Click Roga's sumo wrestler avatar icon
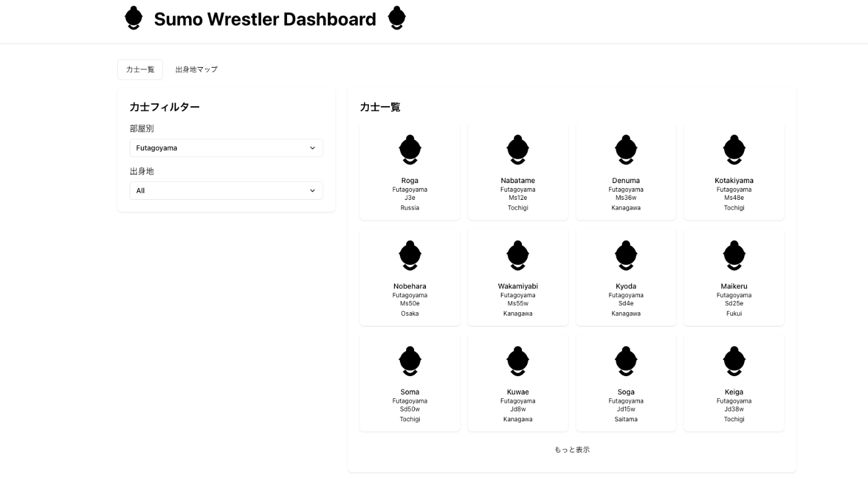This screenshot has width=868, height=489. click(410, 150)
